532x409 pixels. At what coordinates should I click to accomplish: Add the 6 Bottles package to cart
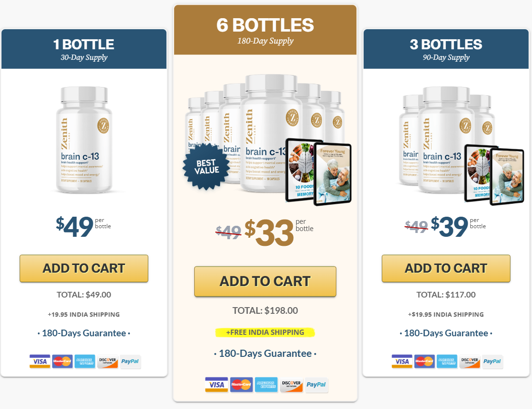[266, 281]
